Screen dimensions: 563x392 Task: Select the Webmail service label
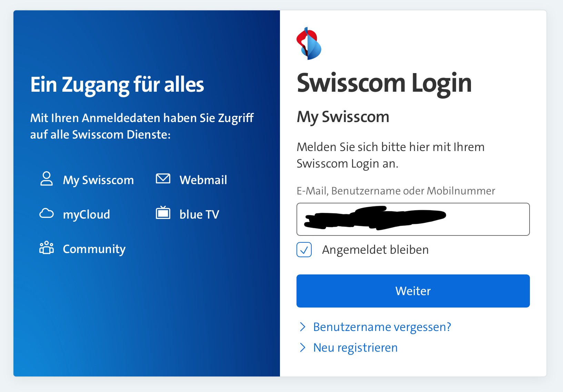coord(203,180)
